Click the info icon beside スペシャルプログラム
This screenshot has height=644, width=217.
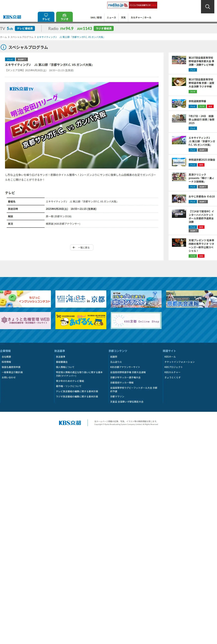[3, 47]
